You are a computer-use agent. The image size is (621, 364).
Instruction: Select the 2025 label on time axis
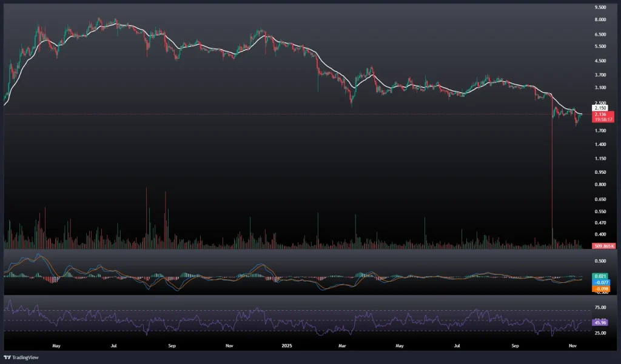(286, 346)
